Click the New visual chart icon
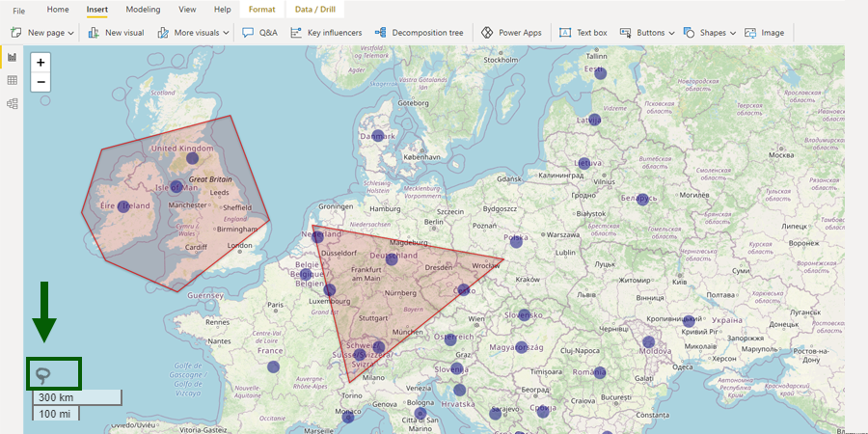868x434 pixels. [x=94, y=33]
